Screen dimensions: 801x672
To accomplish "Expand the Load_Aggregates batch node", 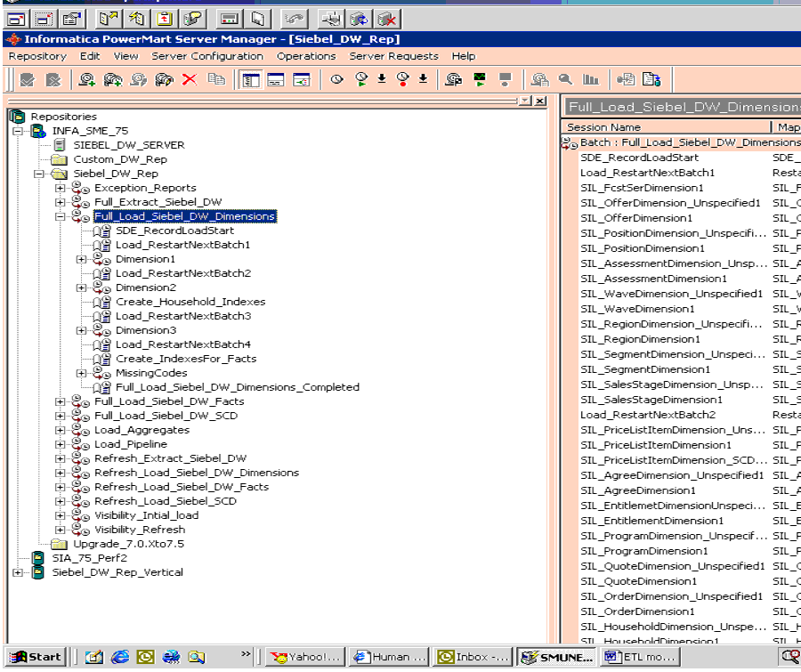I will coord(60,430).
